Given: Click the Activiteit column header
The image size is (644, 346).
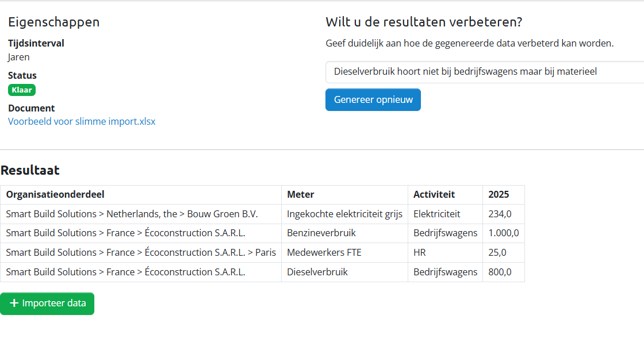Looking at the screenshot, I should (434, 195).
